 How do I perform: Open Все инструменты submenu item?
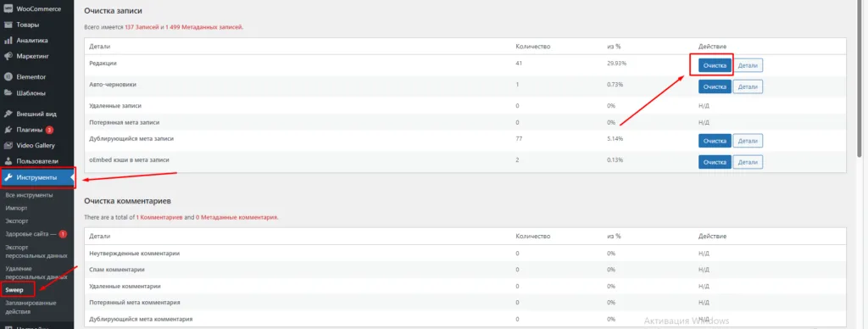(x=30, y=195)
